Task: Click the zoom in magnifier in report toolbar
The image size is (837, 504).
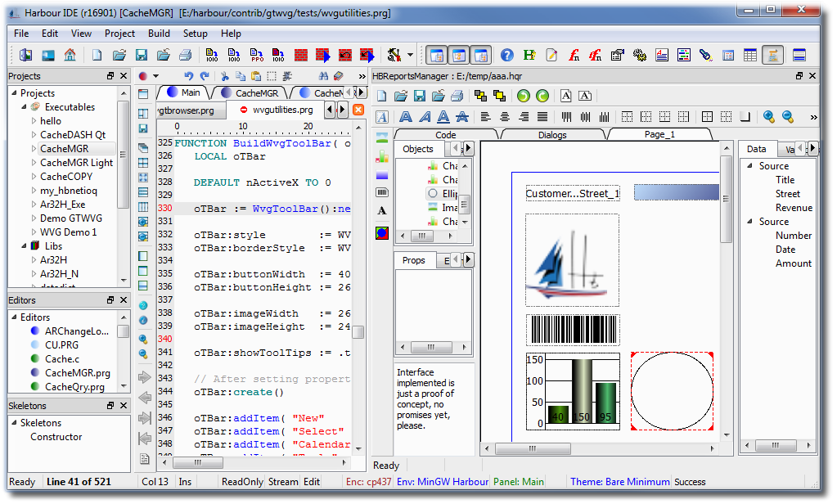Action: [x=769, y=117]
